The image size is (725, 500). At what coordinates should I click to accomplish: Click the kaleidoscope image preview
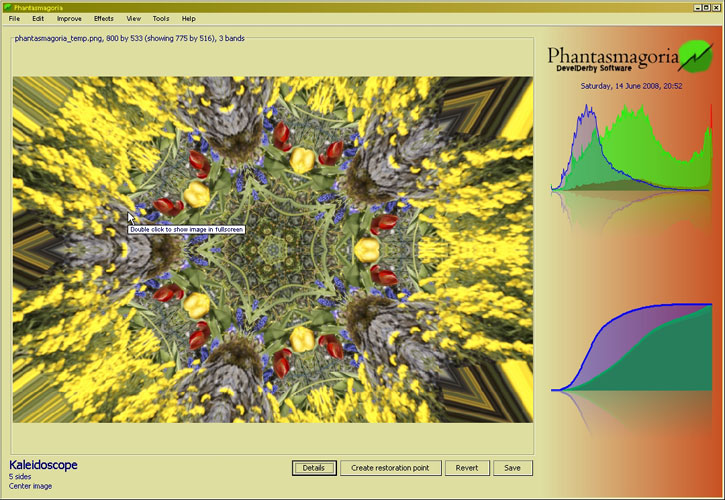point(273,250)
